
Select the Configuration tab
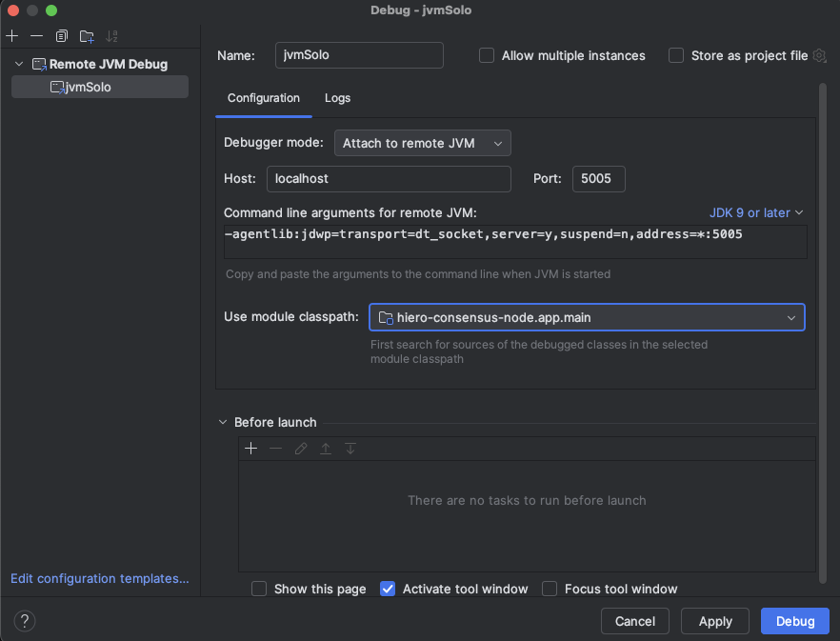[262, 98]
